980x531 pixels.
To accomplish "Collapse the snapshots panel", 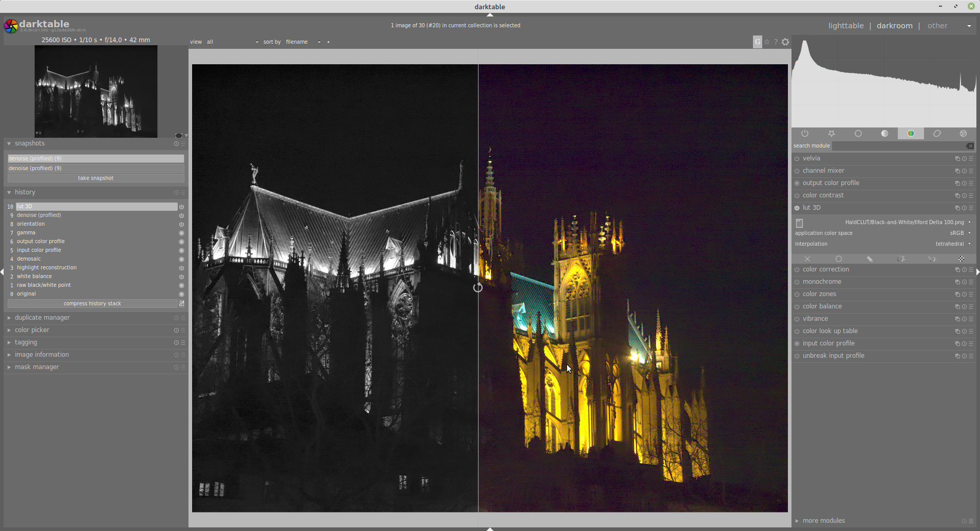I will (x=9, y=144).
